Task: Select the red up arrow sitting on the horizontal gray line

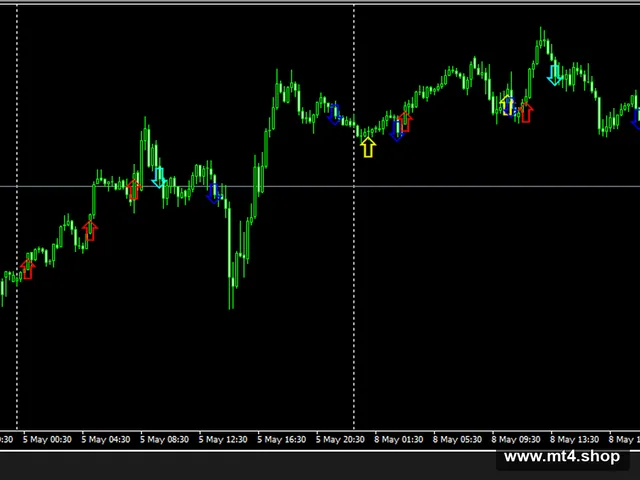Action: pos(133,189)
